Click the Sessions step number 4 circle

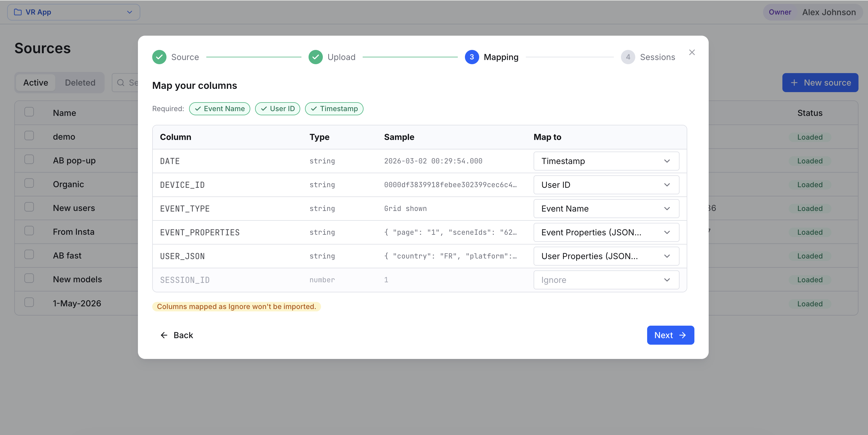[x=628, y=57]
